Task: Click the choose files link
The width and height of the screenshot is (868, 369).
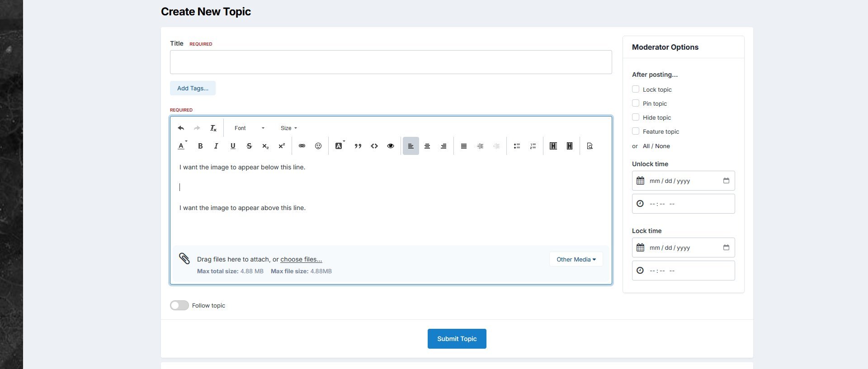Action: pyautogui.click(x=301, y=259)
